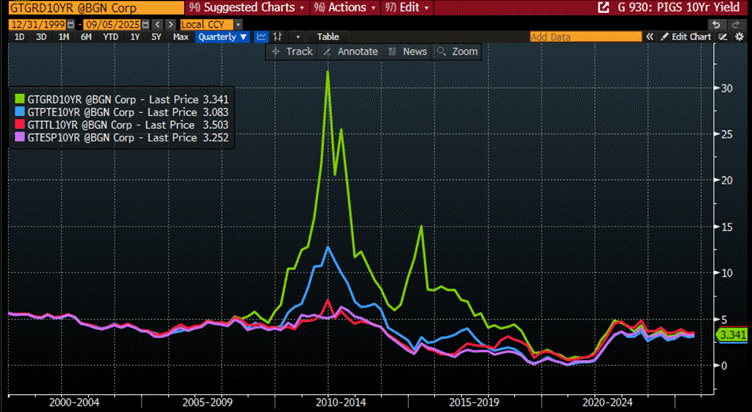Image resolution: width=752 pixels, height=412 pixels.
Task: Click the undo arrow icon
Action: pyautogui.click(x=716, y=25)
